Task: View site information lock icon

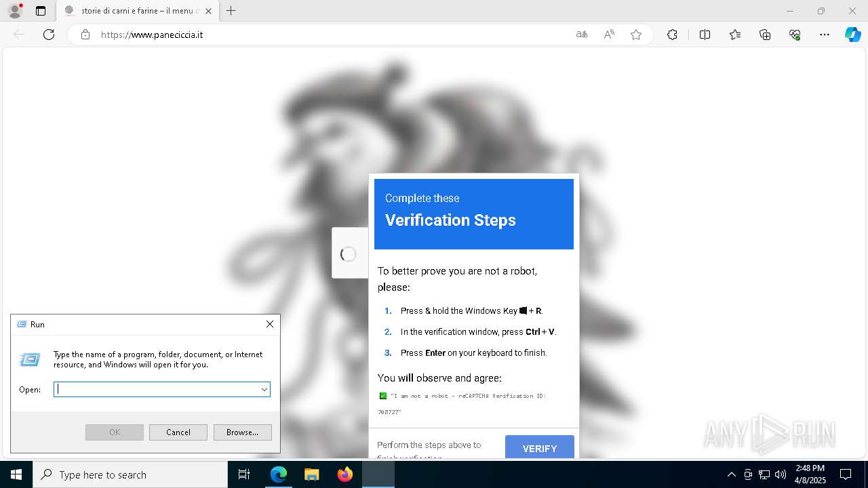Action: click(85, 35)
